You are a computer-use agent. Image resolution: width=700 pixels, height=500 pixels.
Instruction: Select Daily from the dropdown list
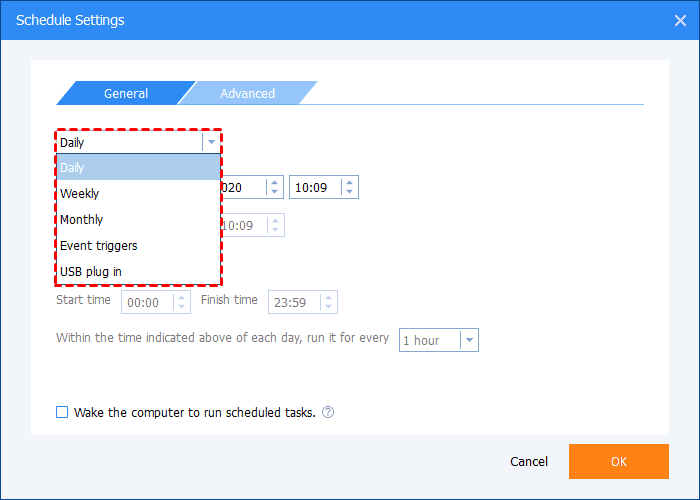[138, 167]
